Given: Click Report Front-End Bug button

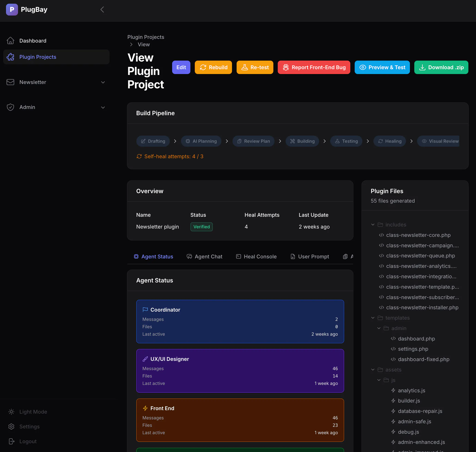Looking at the screenshot, I should (x=314, y=67).
